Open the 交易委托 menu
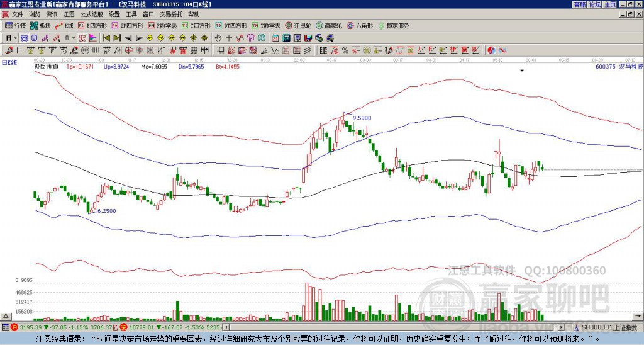 pos(171,14)
